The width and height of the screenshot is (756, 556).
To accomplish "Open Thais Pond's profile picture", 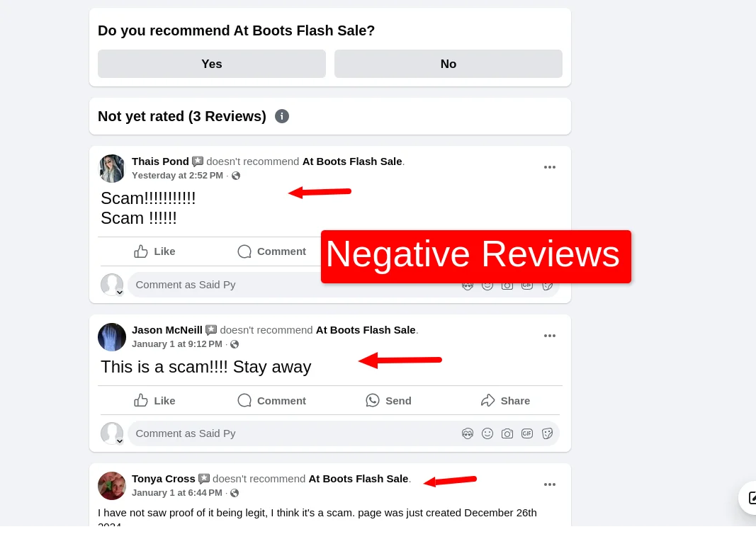I will point(112,169).
